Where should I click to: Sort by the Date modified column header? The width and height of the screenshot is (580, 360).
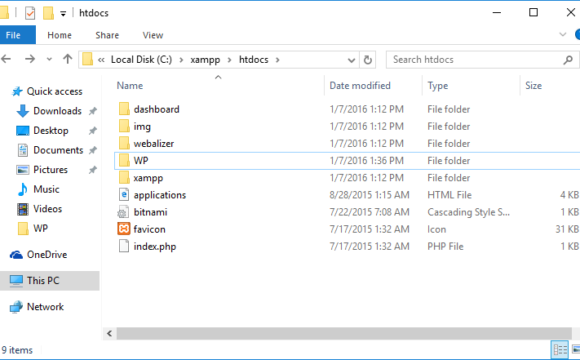pyautogui.click(x=360, y=85)
